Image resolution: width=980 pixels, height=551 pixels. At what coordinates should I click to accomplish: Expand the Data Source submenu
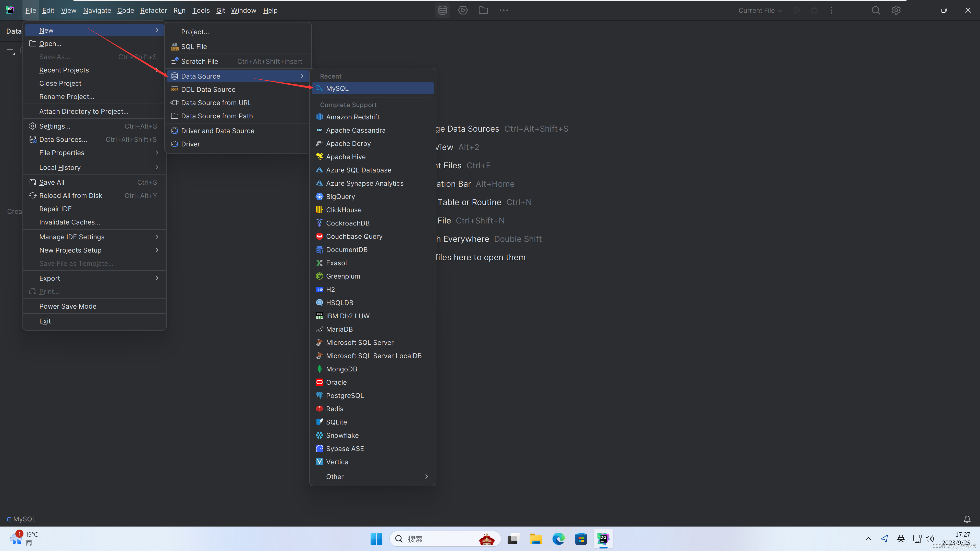(x=238, y=76)
